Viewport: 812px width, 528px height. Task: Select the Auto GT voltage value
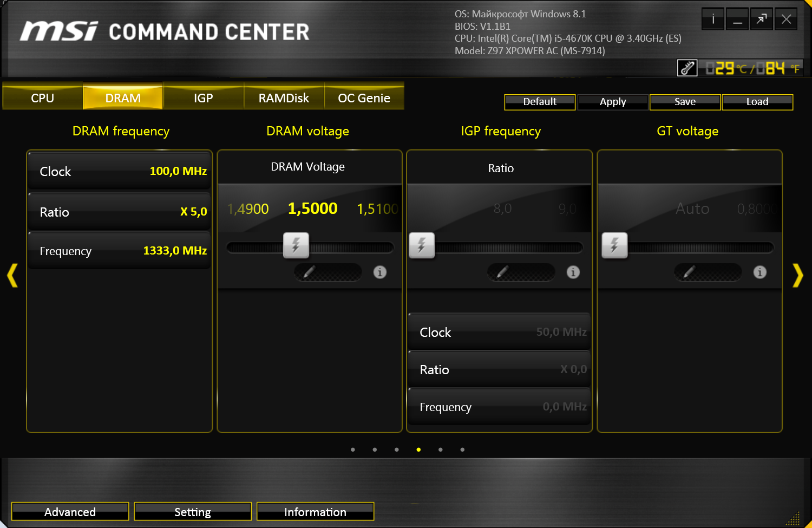692,208
